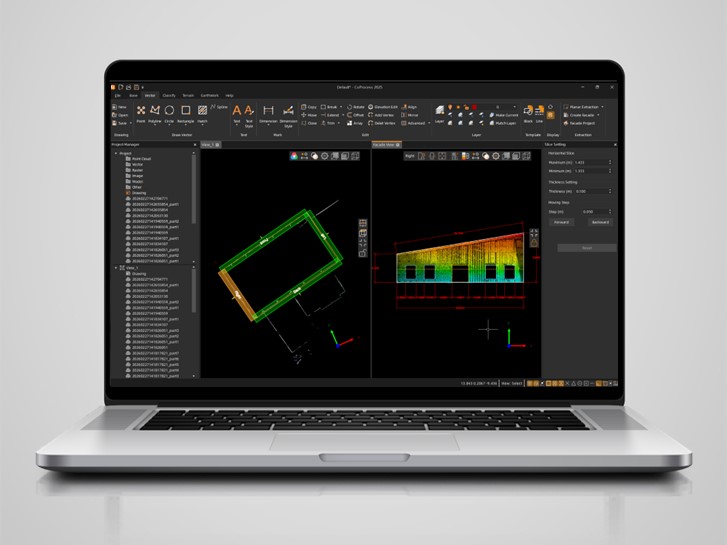The width and height of the screenshot is (727, 545).
Task: Close the Project Manager panel
Action: [x=195, y=145]
